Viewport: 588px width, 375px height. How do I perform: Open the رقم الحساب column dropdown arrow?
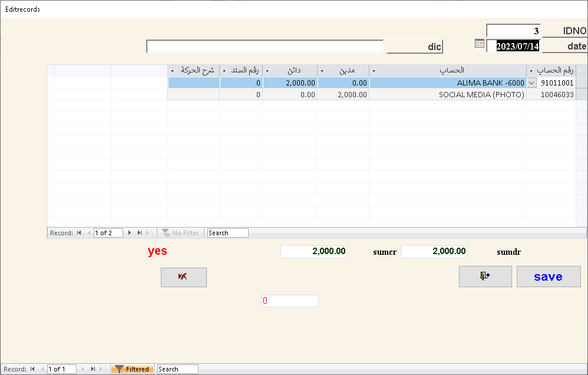click(x=531, y=71)
